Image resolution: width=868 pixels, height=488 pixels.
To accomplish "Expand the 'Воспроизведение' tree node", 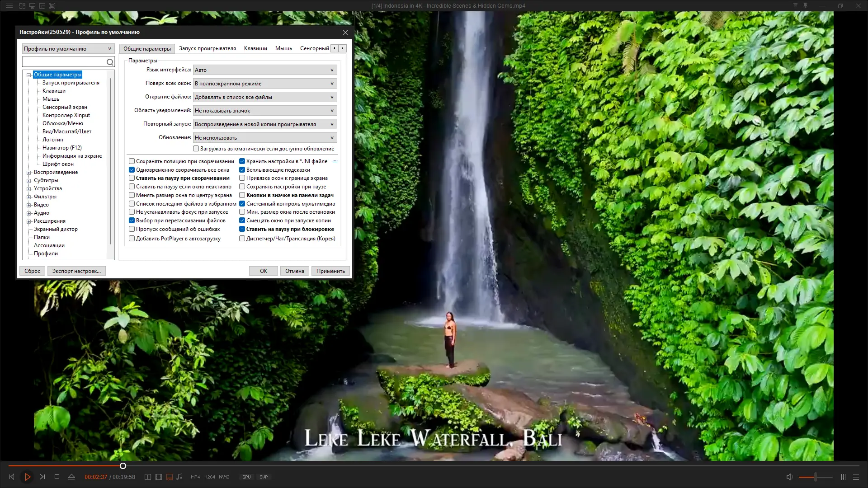I will (29, 173).
